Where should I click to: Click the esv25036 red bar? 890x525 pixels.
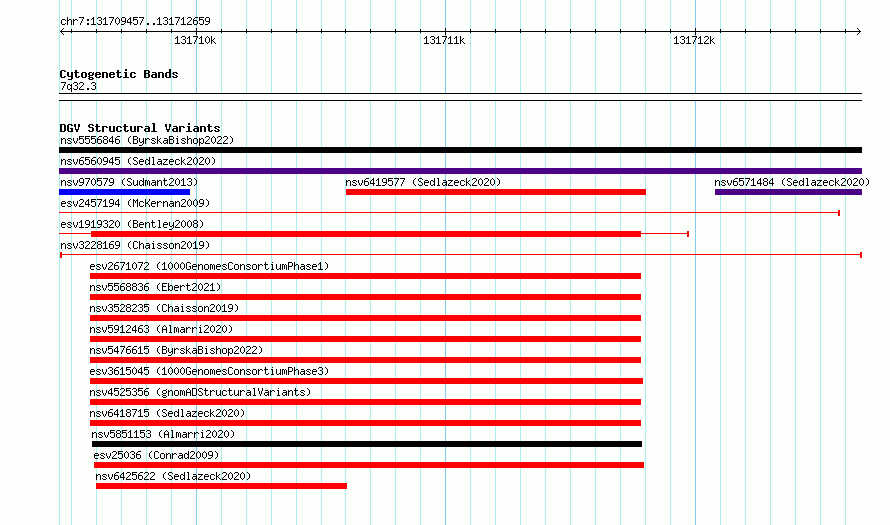click(369, 465)
